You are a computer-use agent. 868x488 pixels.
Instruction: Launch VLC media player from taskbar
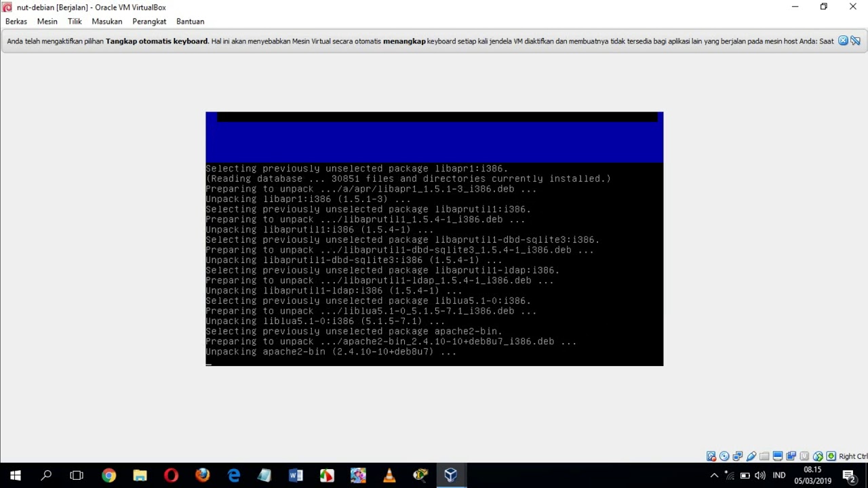(389, 475)
